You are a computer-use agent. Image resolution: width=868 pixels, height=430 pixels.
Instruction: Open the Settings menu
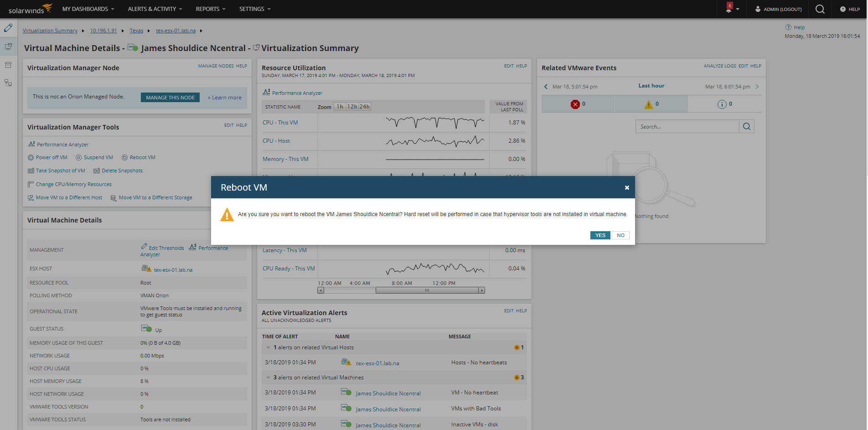click(x=255, y=9)
